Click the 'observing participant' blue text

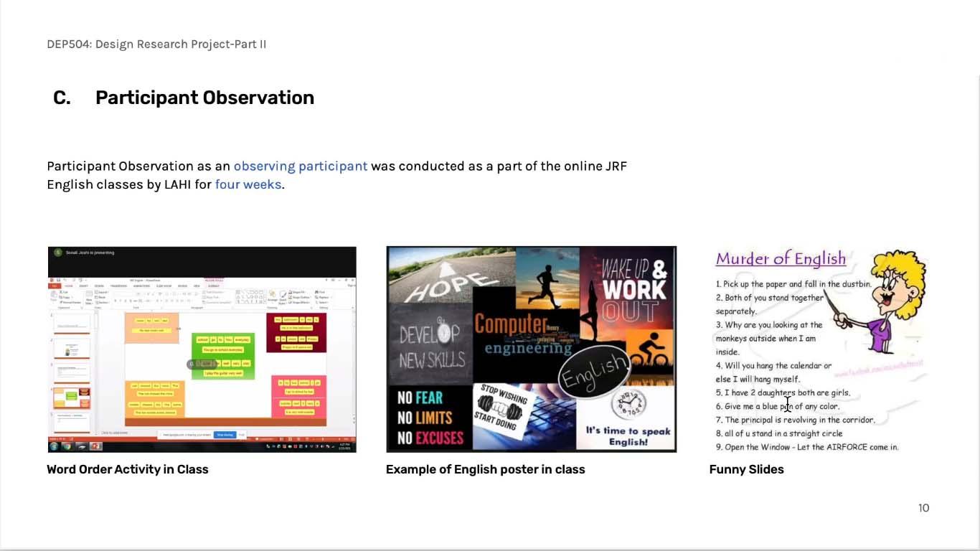[x=300, y=166]
